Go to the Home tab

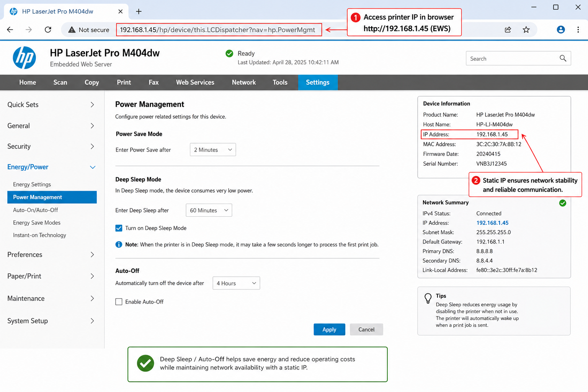(x=28, y=82)
